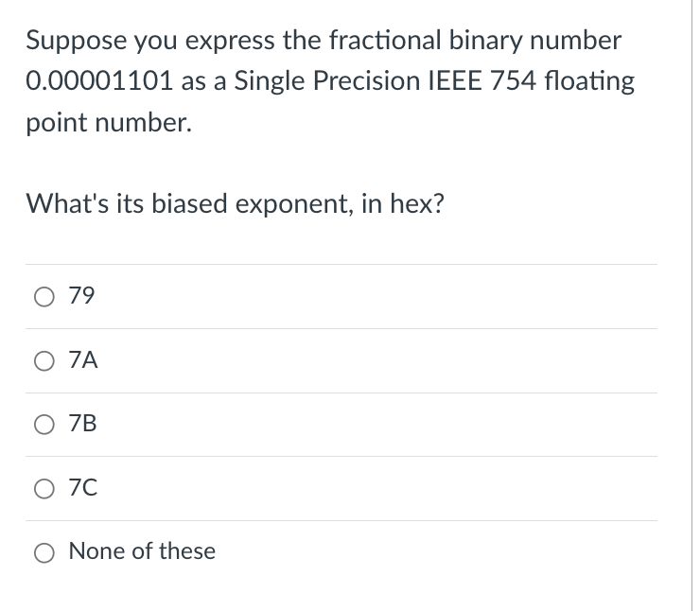
Task: Mark the 7C radio button
Action: tap(44, 489)
